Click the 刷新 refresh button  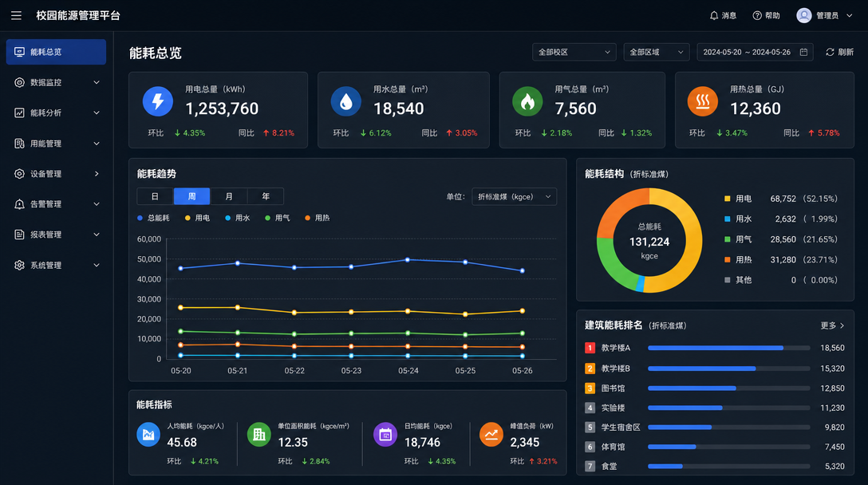[839, 52]
